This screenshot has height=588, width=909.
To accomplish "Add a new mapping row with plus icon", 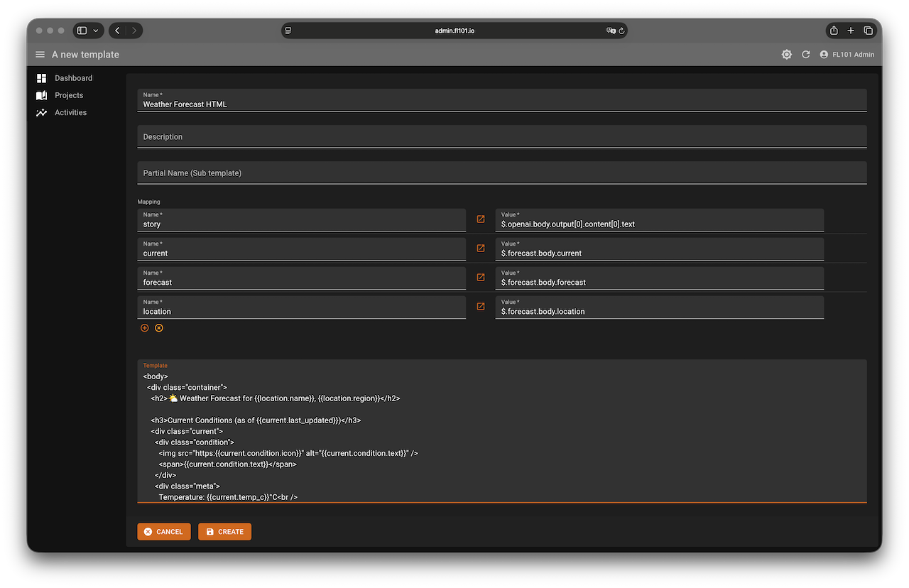I will point(145,328).
